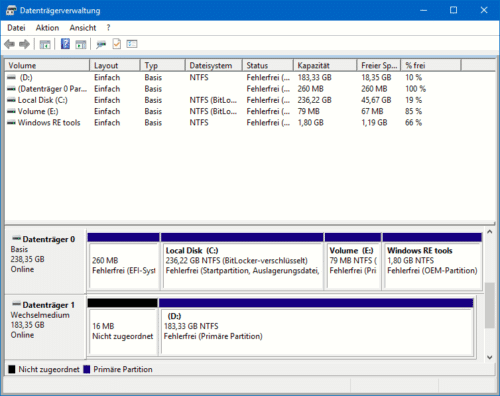
Task: Click the Datenträger 0 disk icon
Action: (16, 238)
